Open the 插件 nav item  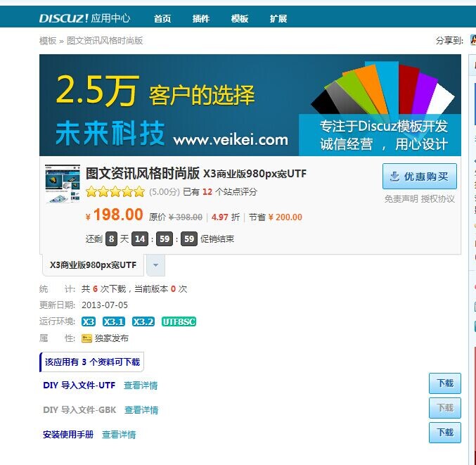[201, 19]
